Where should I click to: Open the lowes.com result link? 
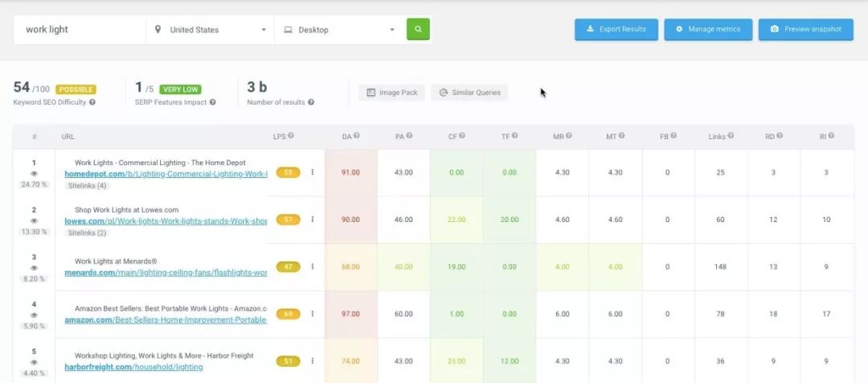[166, 221]
